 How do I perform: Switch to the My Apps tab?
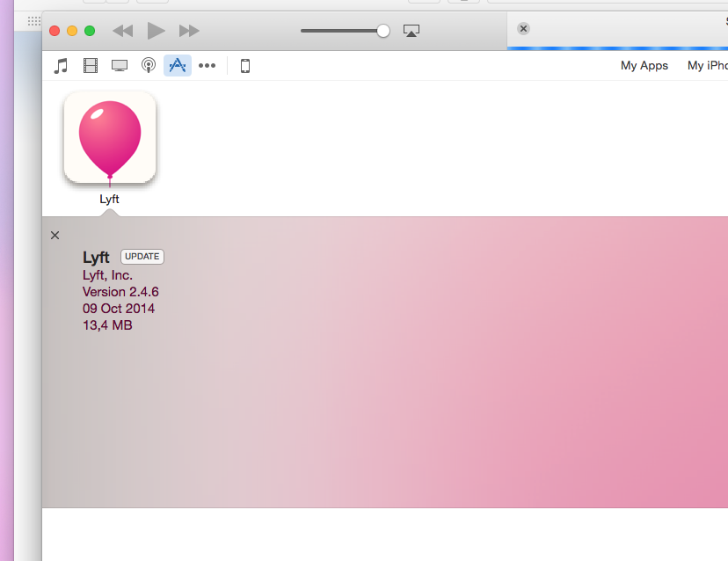coord(644,65)
